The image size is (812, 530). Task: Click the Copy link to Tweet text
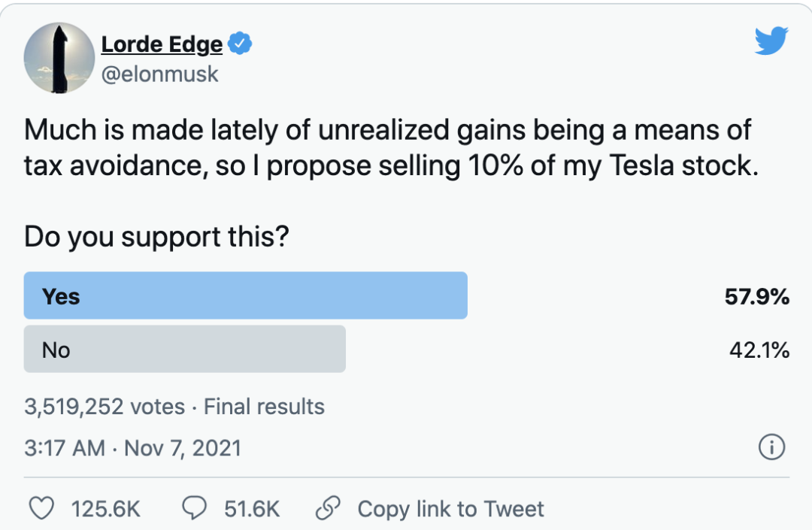pyautogui.click(x=450, y=509)
